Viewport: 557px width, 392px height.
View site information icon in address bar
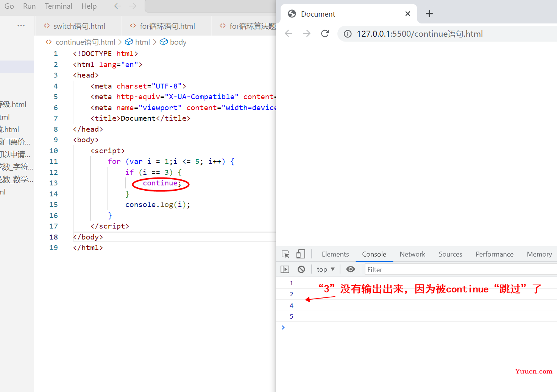(x=348, y=34)
